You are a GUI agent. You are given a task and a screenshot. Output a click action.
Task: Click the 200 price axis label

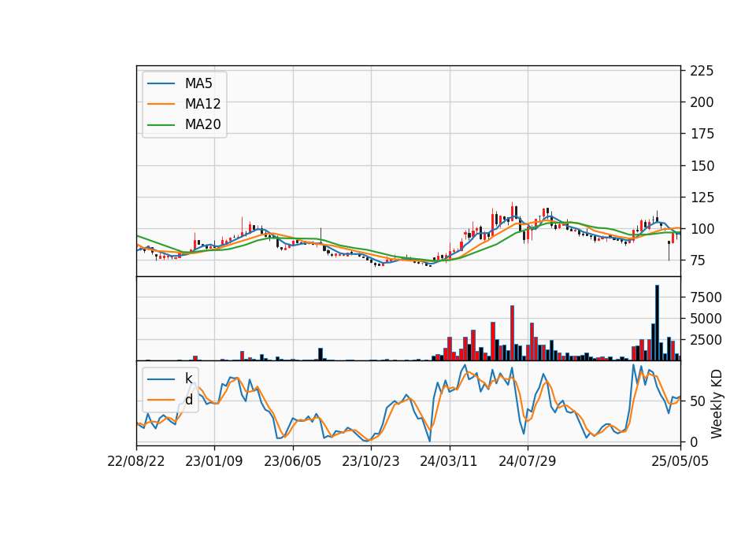pos(702,102)
